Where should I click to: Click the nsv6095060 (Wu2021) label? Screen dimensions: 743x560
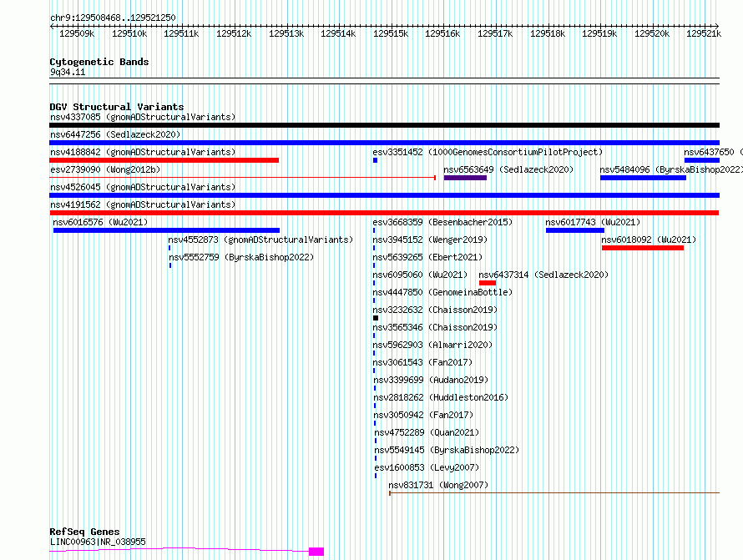(420, 275)
